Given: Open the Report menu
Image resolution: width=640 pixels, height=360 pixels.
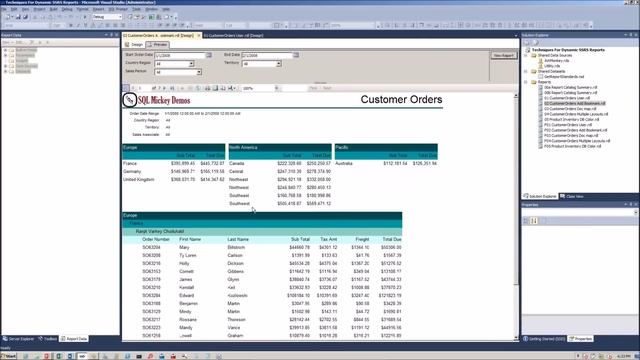Looking at the screenshot, I should [98, 9].
